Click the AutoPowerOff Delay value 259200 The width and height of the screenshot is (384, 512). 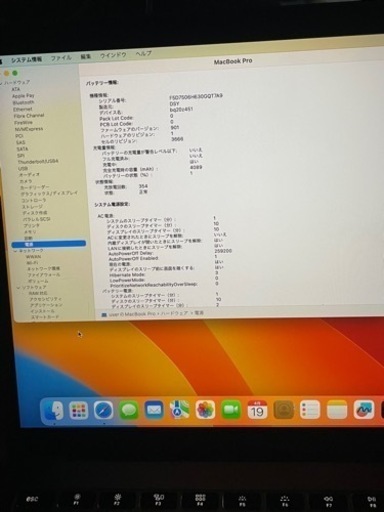click(223, 251)
